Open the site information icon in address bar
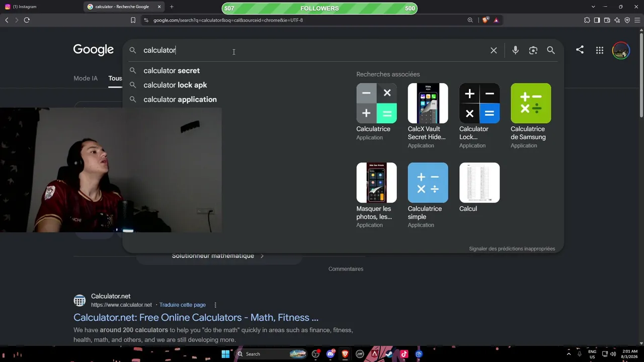The image size is (644, 362). coord(146,20)
